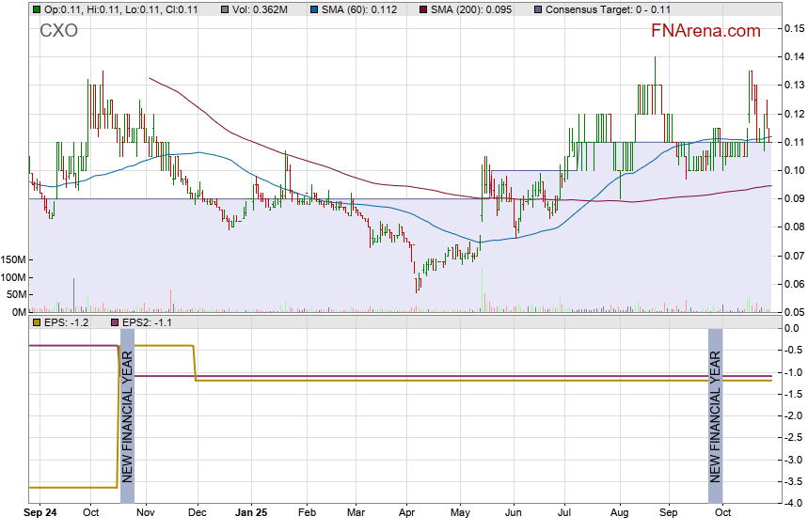Click the Sep 24 date axis label
The width and height of the screenshot is (808, 532).
(x=40, y=513)
